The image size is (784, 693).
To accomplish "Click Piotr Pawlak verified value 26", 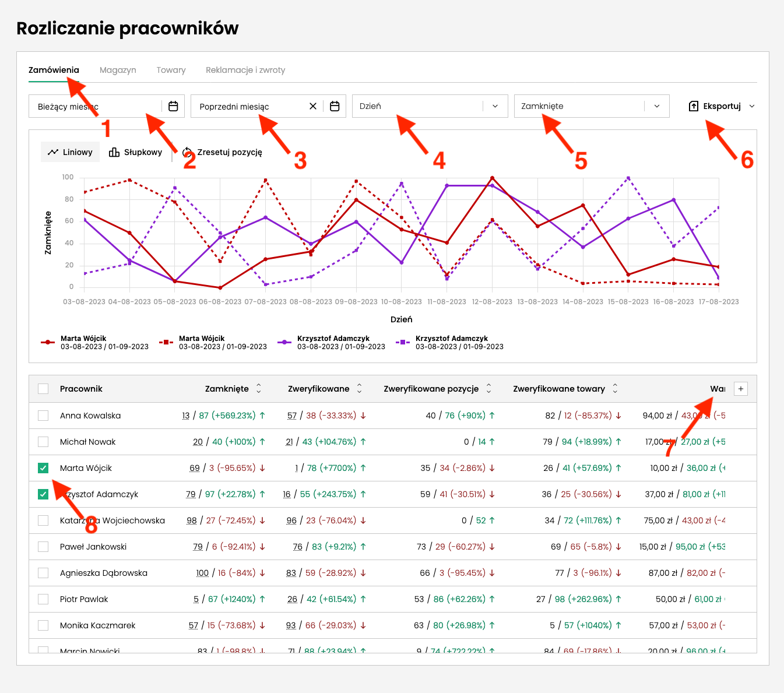I will point(292,599).
